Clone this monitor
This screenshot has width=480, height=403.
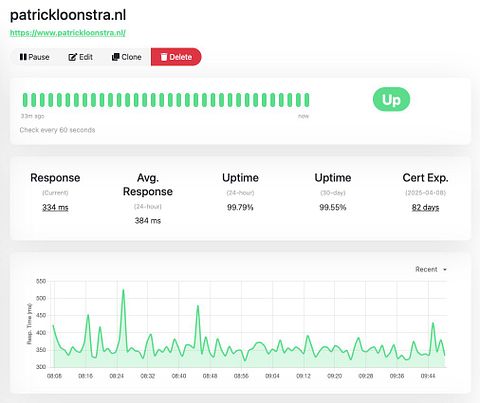(127, 57)
